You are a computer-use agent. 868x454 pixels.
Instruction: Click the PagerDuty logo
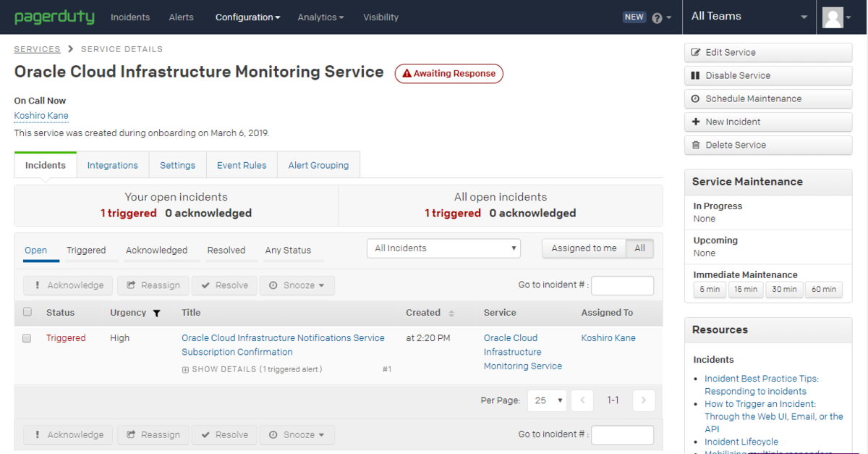click(x=54, y=17)
